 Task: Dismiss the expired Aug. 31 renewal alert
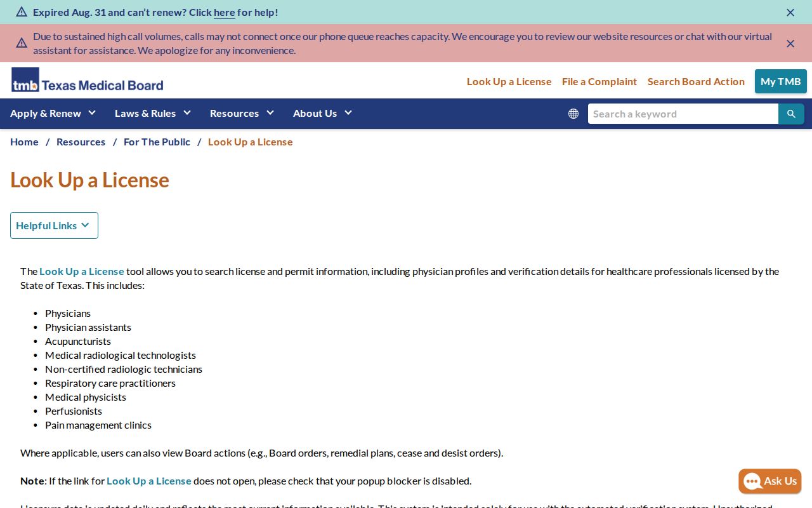(x=790, y=12)
